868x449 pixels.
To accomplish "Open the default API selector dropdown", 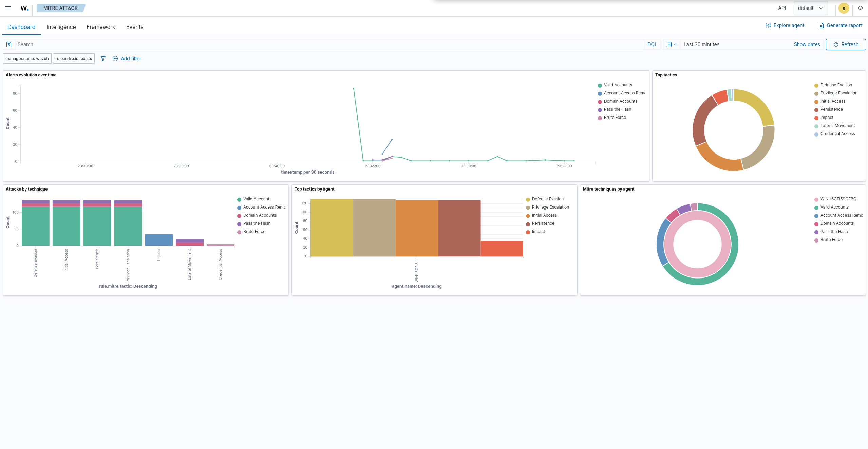I will (811, 8).
